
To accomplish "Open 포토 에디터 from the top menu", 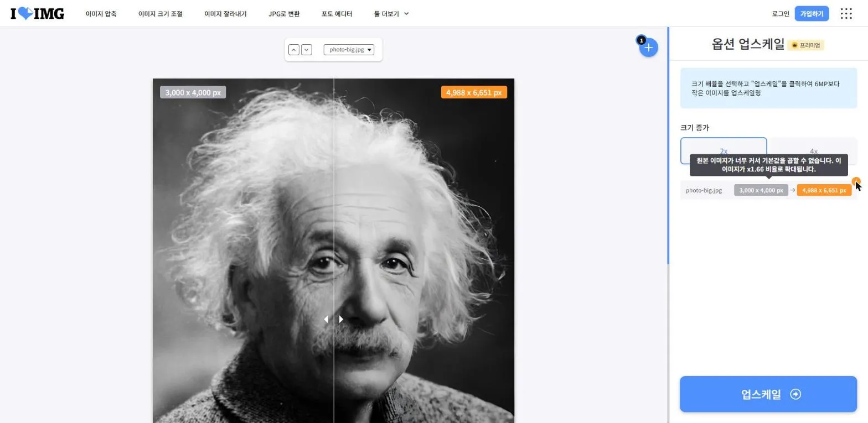I will [x=337, y=14].
